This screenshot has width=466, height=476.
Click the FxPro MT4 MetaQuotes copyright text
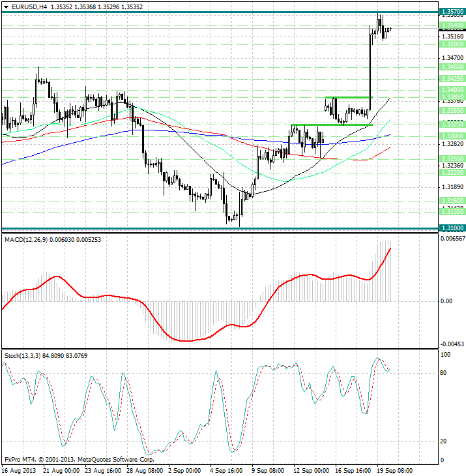tap(80, 460)
